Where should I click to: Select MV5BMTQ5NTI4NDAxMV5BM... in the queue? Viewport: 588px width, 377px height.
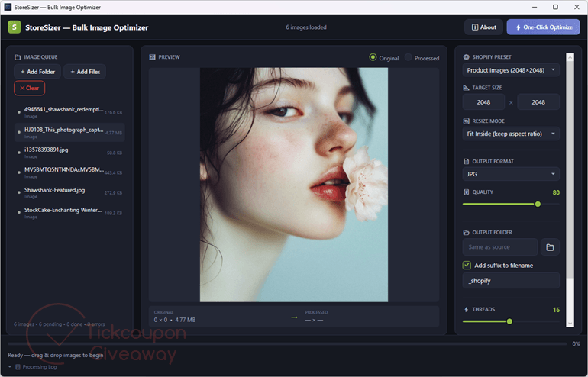(69, 172)
